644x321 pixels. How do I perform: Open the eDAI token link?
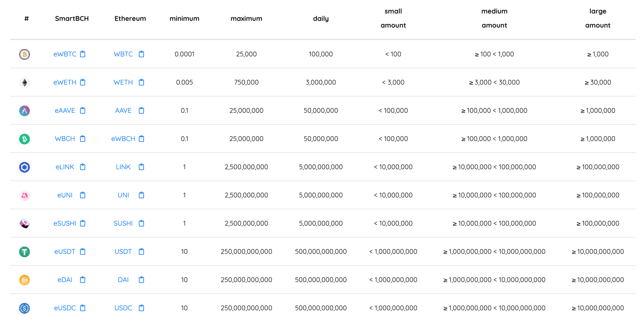pos(65,280)
